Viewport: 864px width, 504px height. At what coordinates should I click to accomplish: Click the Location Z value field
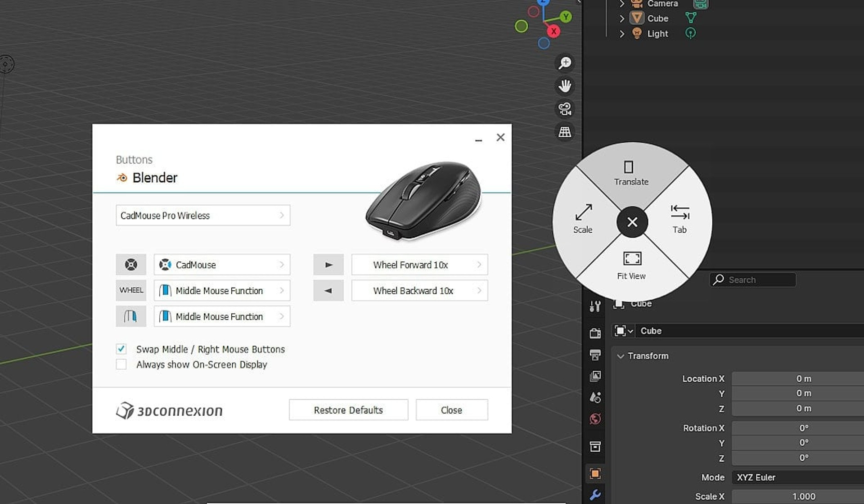coord(798,409)
